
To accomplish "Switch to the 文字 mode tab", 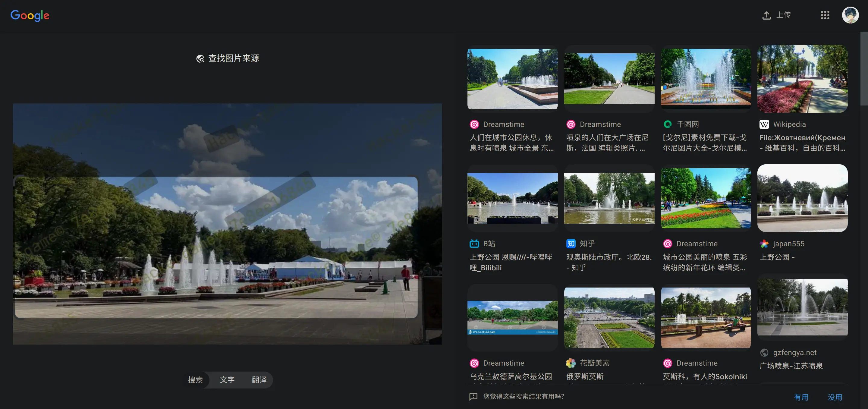I will tap(227, 380).
